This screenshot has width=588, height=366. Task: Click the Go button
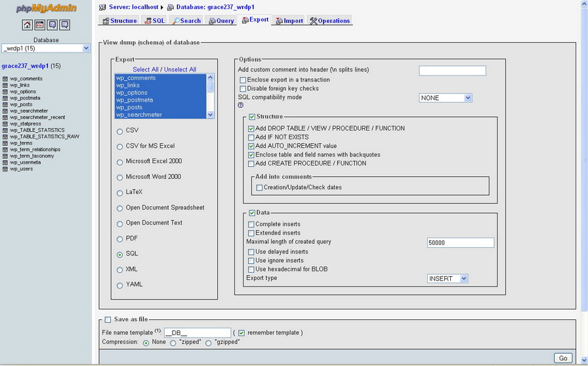(563, 358)
